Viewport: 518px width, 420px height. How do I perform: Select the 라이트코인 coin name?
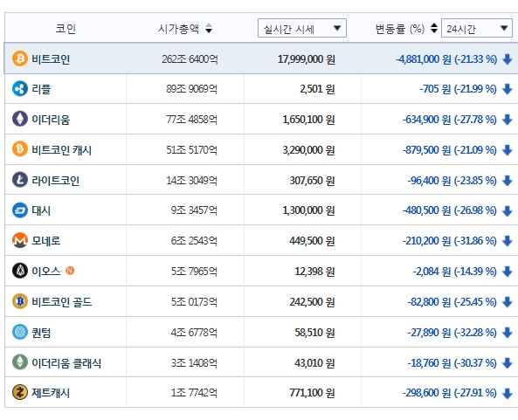click(x=55, y=181)
